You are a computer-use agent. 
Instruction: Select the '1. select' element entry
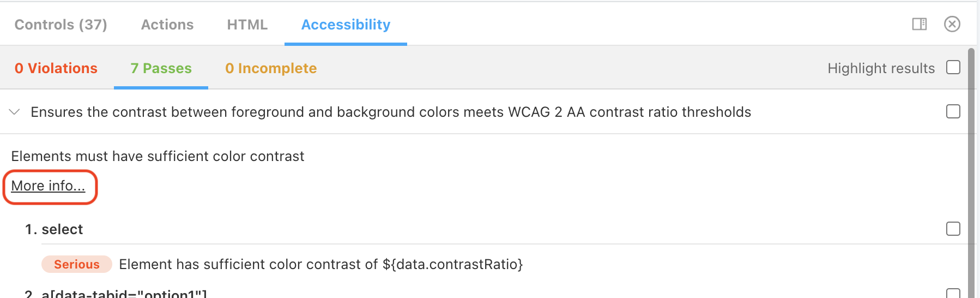(x=54, y=229)
